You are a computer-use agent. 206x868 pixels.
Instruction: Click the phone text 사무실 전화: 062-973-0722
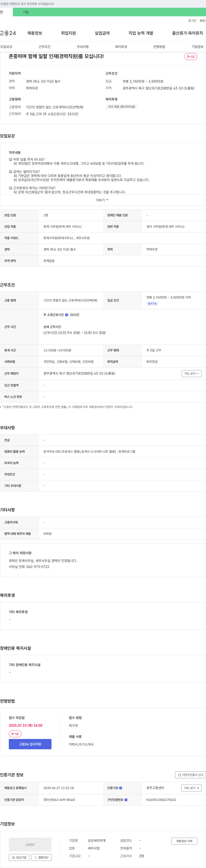pyautogui.click(x=29, y=567)
